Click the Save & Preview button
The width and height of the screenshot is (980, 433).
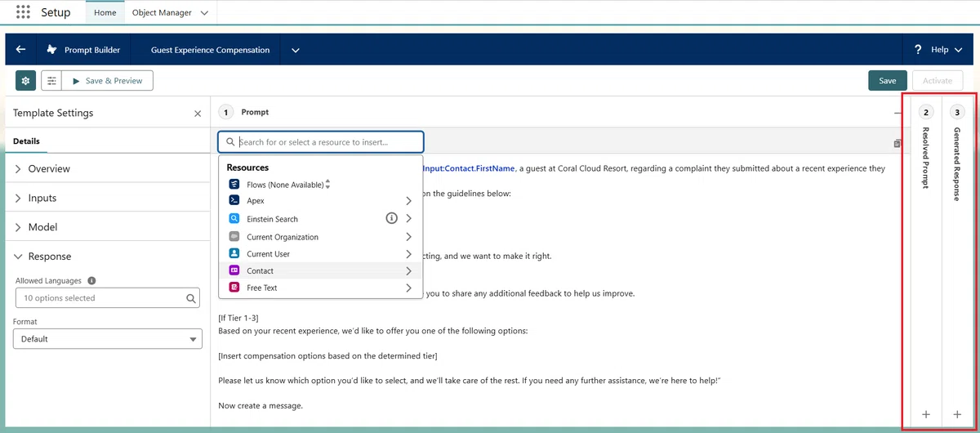coord(109,80)
